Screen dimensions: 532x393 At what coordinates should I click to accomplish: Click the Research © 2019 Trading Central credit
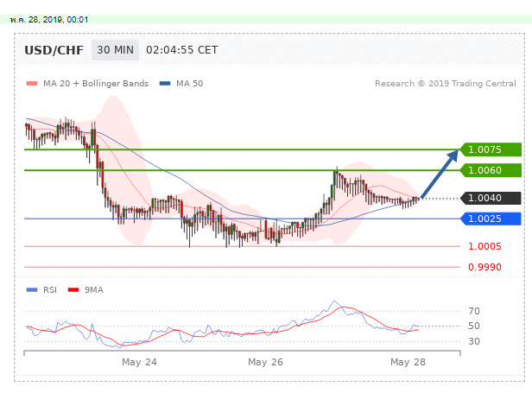click(x=445, y=84)
